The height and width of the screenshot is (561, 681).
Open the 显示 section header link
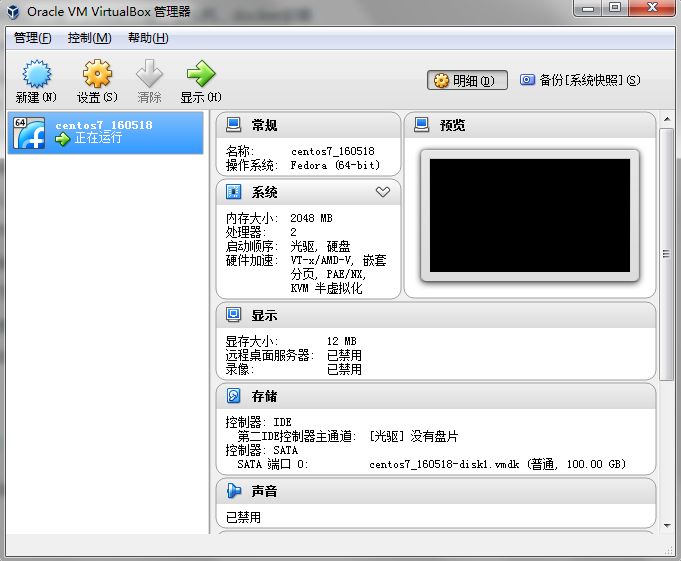264,315
